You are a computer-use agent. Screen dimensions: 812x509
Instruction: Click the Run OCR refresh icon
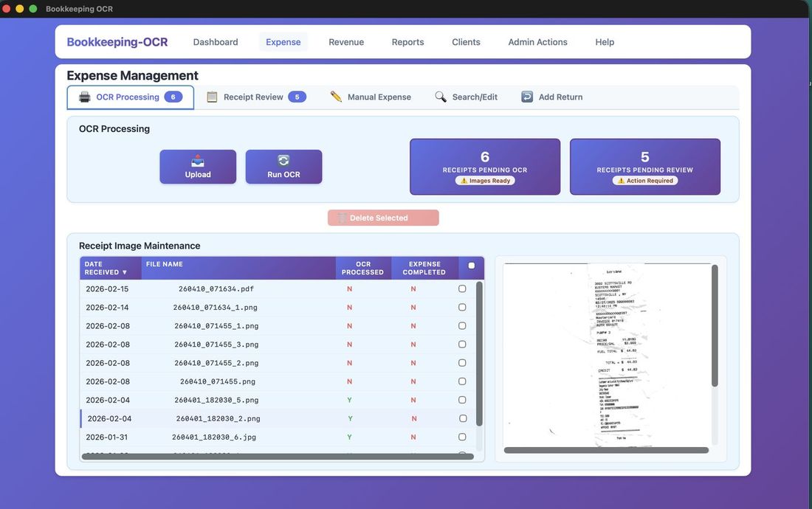click(283, 161)
